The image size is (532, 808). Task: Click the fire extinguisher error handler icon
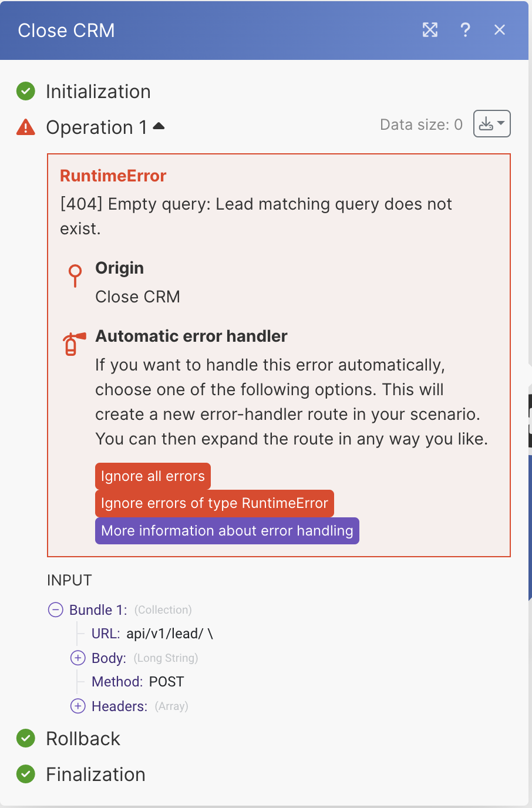(x=73, y=344)
